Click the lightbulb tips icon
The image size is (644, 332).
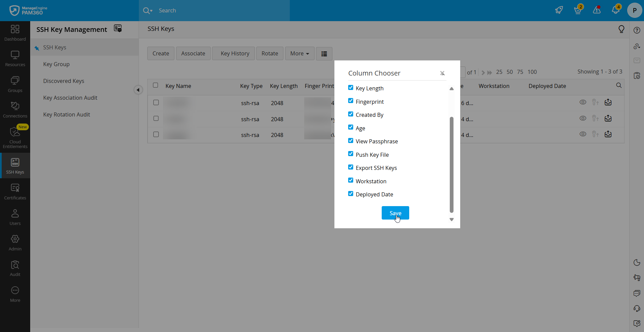pos(621,29)
